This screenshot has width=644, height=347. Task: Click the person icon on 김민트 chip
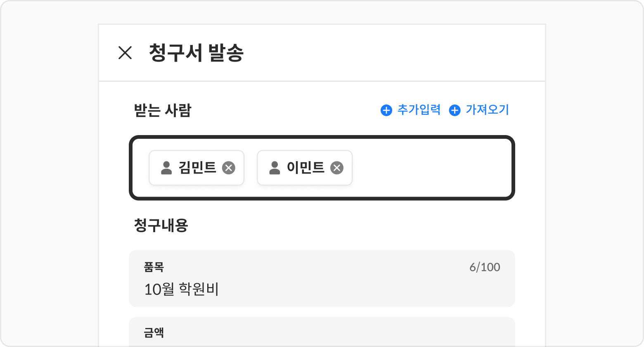pos(166,168)
